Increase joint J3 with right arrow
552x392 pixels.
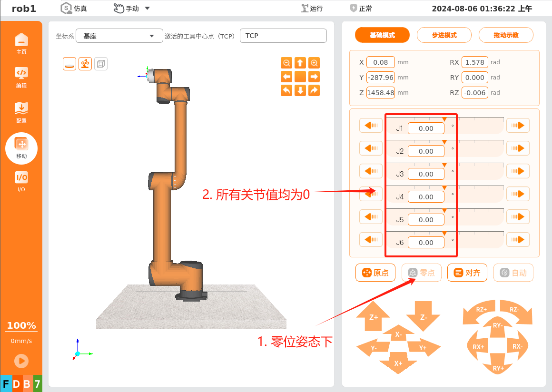point(518,171)
